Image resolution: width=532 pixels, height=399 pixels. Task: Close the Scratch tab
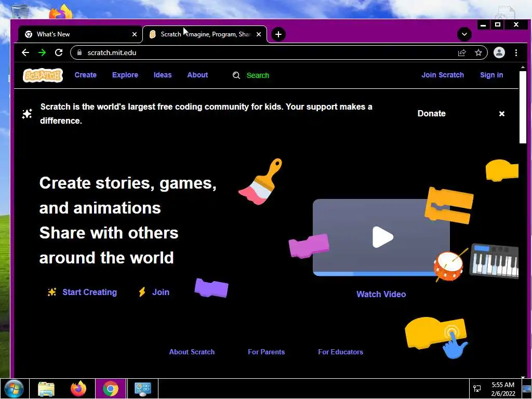click(259, 34)
